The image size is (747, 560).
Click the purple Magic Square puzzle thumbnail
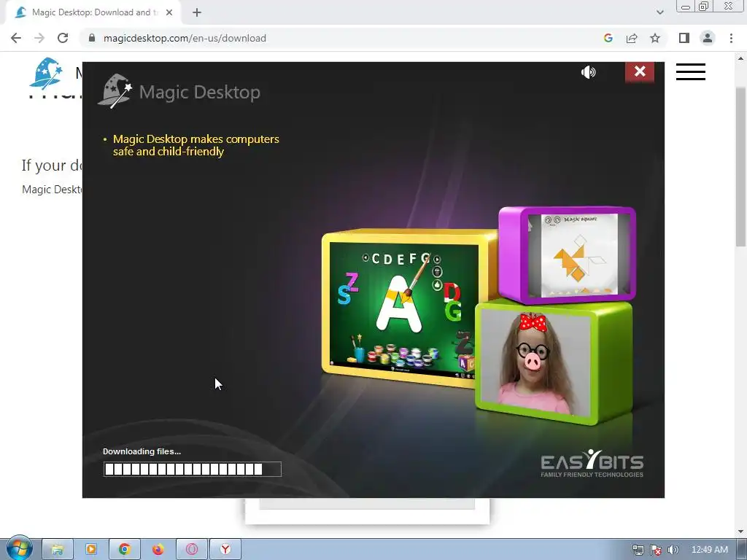[x=568, y=254]
